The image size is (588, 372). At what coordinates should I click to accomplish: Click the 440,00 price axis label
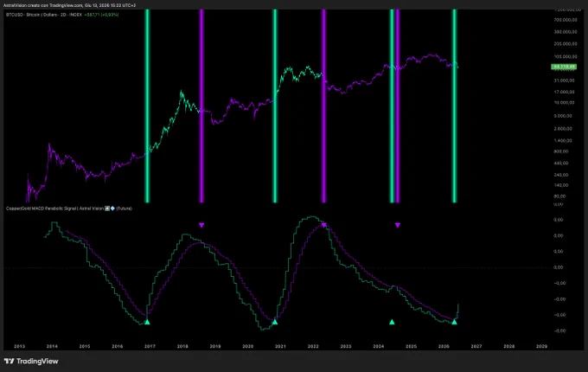(x=561, y=164)
